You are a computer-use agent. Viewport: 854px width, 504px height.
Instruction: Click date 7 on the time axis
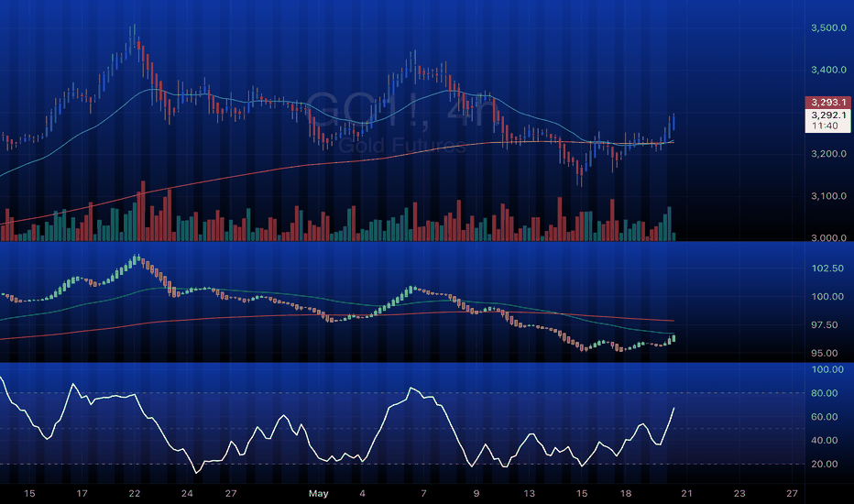tap(423, 494)
